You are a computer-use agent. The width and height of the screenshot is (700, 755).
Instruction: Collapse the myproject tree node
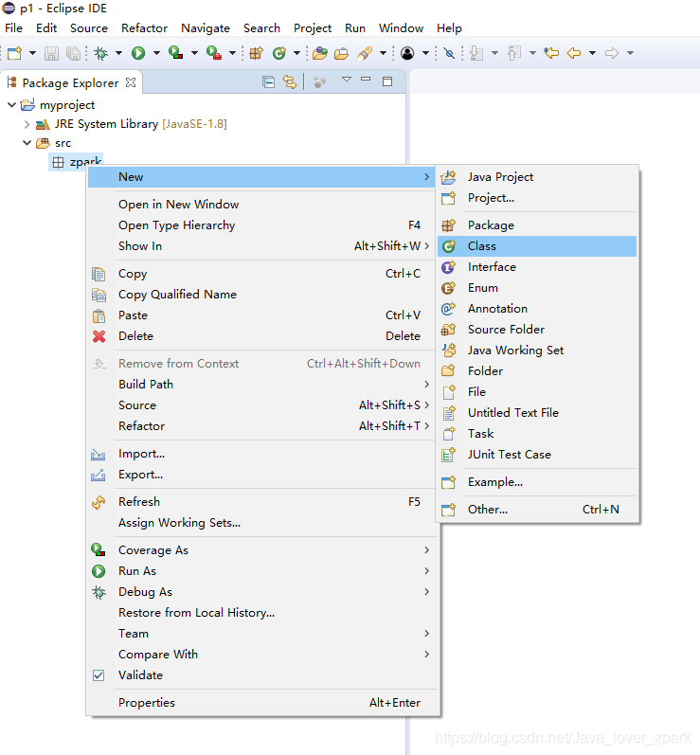(x=11, y=104)
